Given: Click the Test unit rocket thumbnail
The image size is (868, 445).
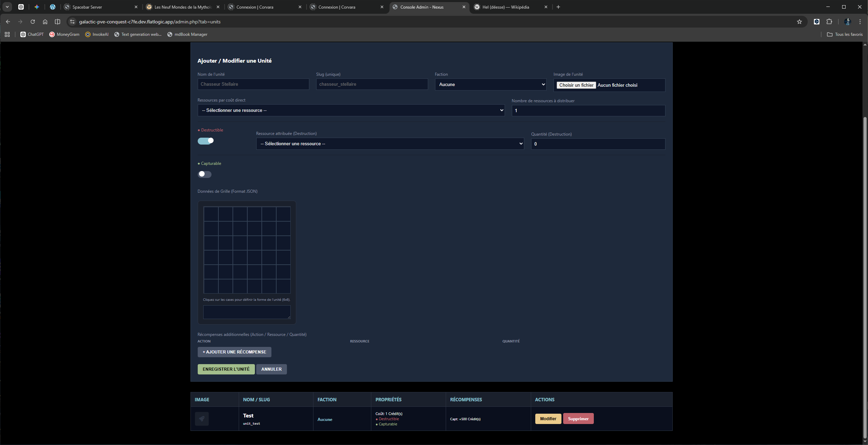Looking at the screenshot, I should tap(202, 418).
